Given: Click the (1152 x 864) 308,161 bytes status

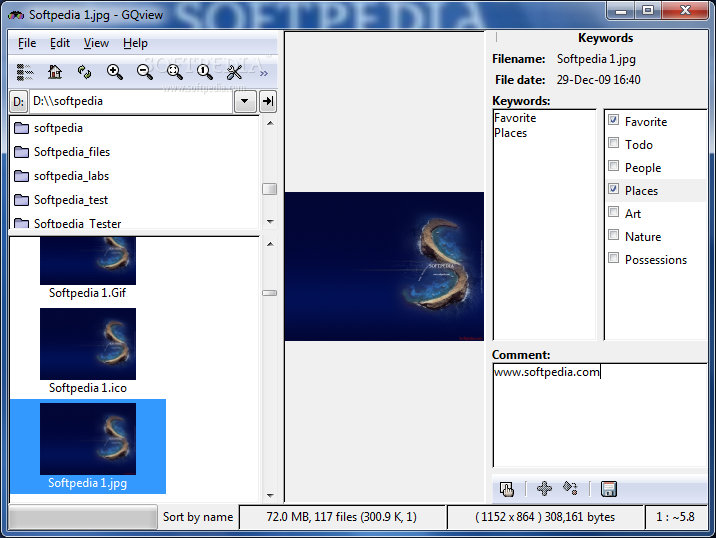Looking at the screenshot, I should tap(545, 517).
